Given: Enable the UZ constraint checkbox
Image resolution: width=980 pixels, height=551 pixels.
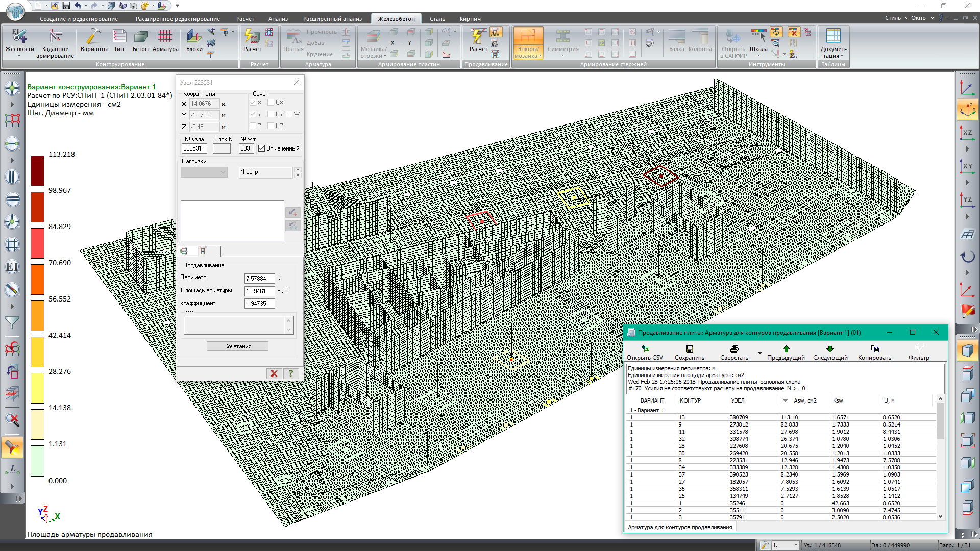Looking at the screenshot, I should [271, 126].
